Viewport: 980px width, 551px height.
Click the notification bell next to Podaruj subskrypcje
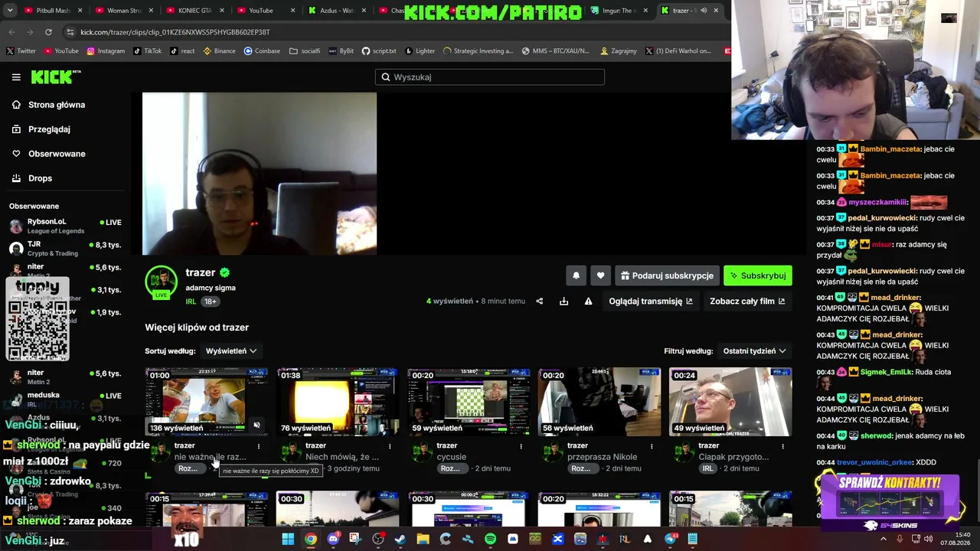577,275
